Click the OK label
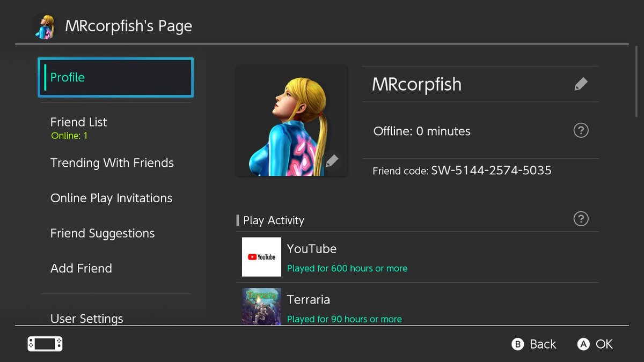 [604, 344]
